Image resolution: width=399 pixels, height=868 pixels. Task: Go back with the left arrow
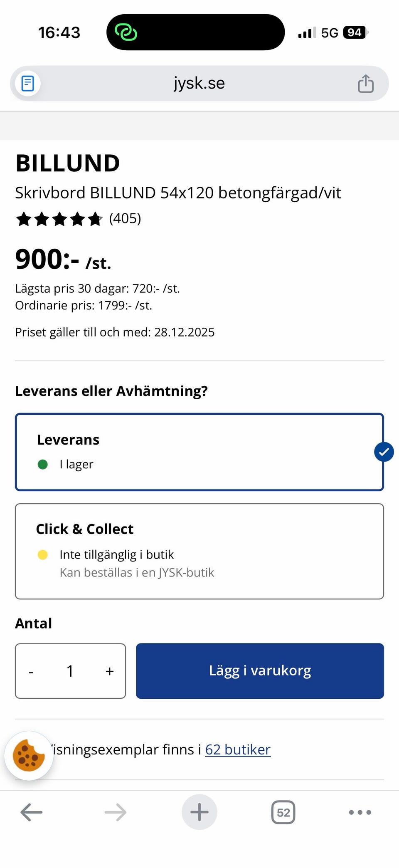(32, 812)
